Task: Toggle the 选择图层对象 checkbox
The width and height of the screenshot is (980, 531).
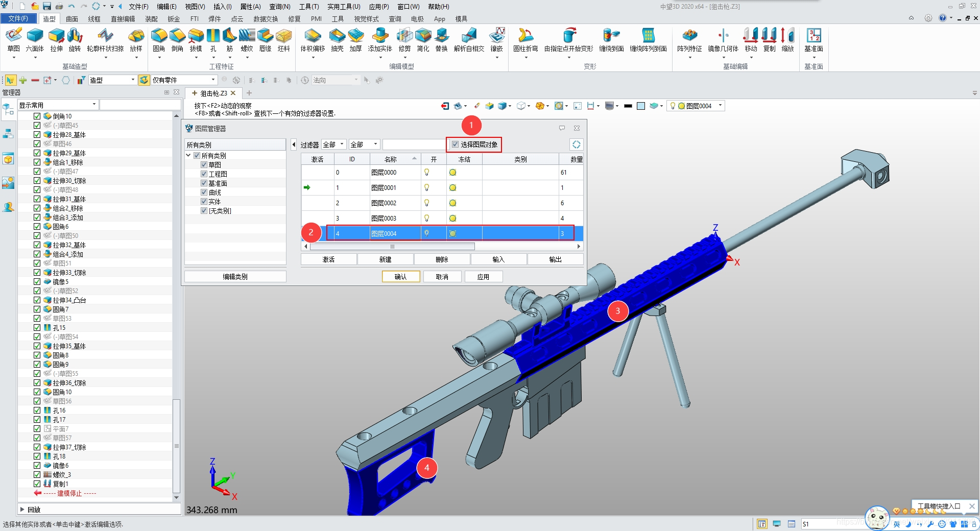Action: (455, 144)
